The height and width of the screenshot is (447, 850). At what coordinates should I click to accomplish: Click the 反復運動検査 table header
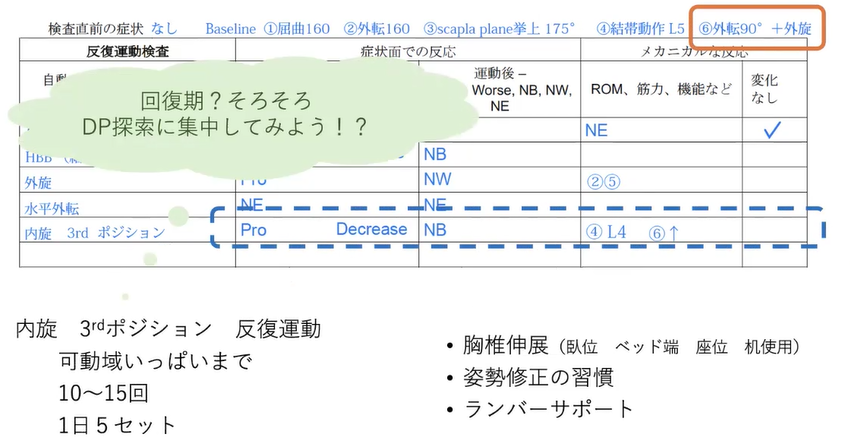point(126,50)
